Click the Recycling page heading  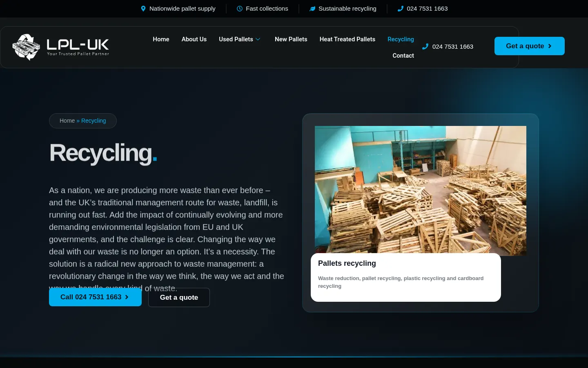coord(103,153)
